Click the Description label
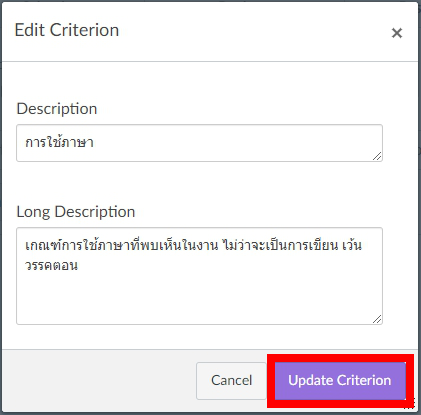 pos(57,109)
